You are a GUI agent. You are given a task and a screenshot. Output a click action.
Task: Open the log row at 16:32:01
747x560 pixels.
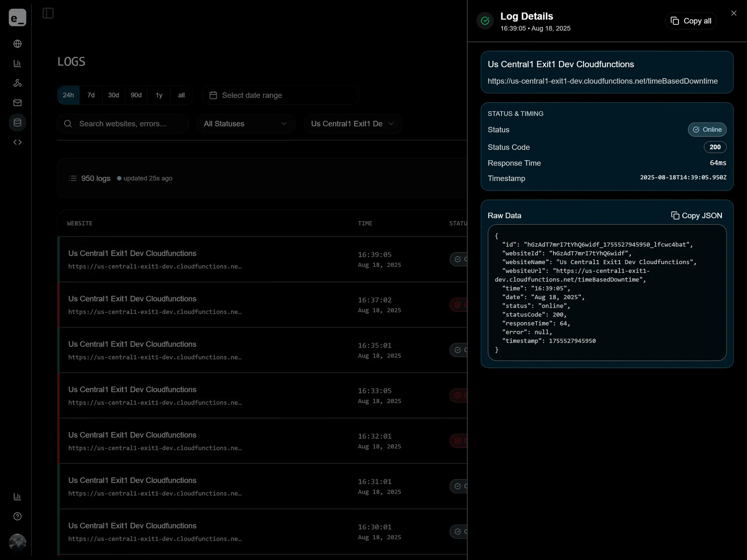(263, 441)
